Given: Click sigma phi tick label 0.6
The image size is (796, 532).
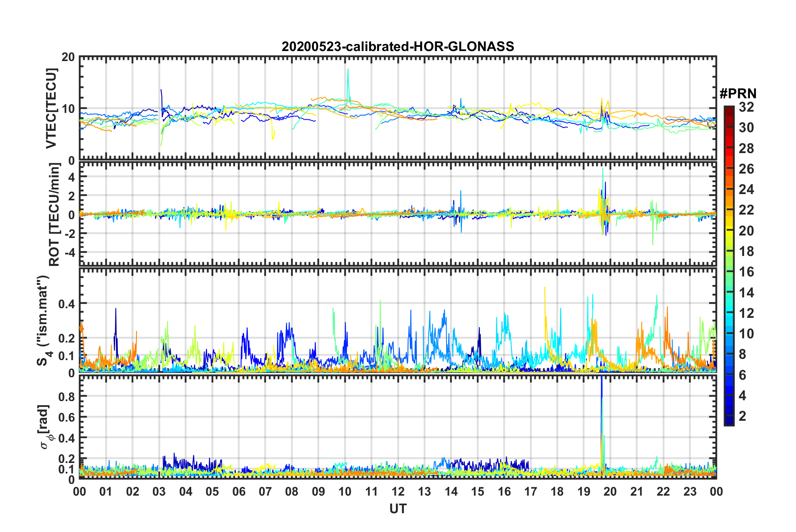Looking at the screenshot, I should click(x=67, y=417).
